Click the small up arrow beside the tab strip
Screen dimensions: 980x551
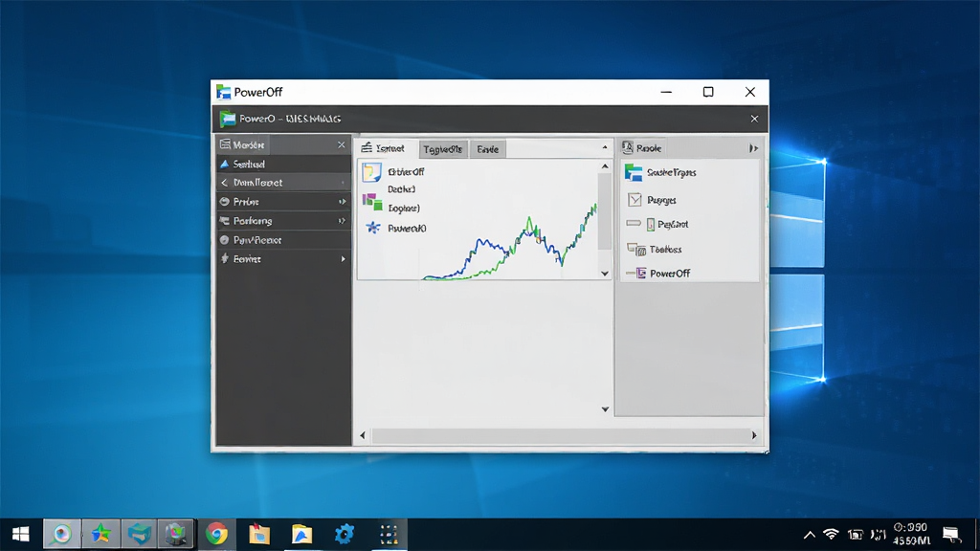605,148
